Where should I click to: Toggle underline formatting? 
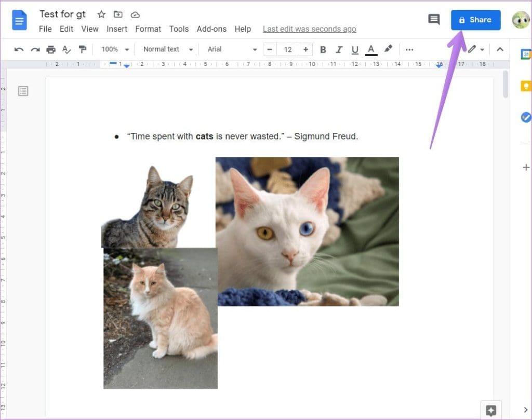[354, 49]
